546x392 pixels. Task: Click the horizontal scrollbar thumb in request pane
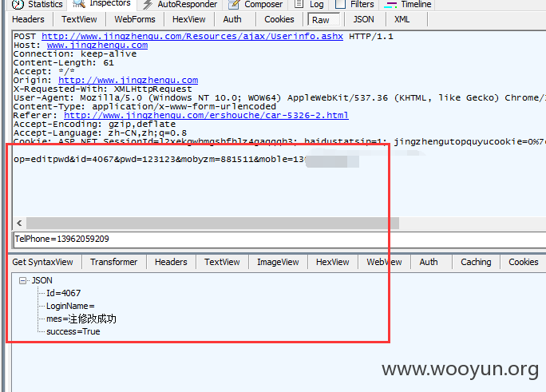click(213, 224)
